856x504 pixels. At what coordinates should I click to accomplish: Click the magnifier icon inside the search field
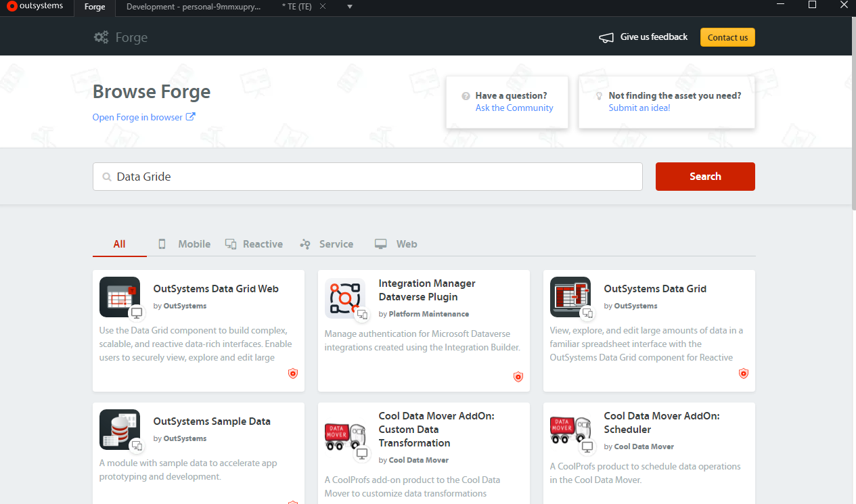pyautogui.click(x=106, y=176)
